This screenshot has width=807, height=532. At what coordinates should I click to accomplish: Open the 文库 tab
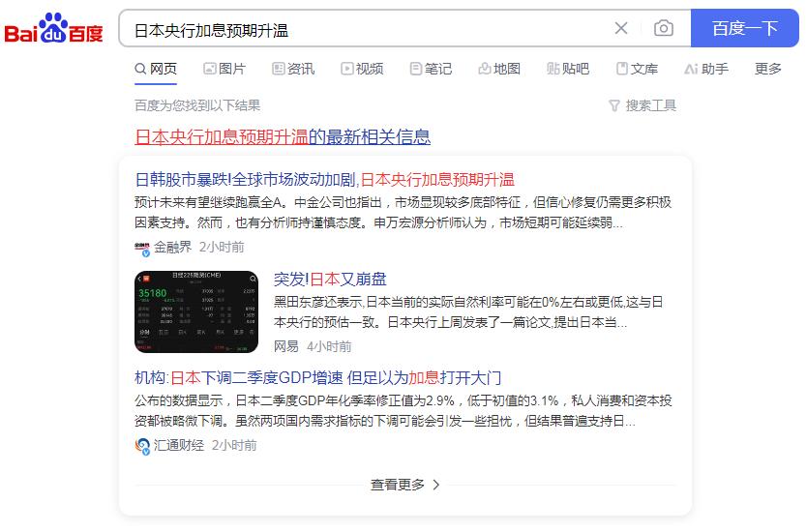click(637, 69)
